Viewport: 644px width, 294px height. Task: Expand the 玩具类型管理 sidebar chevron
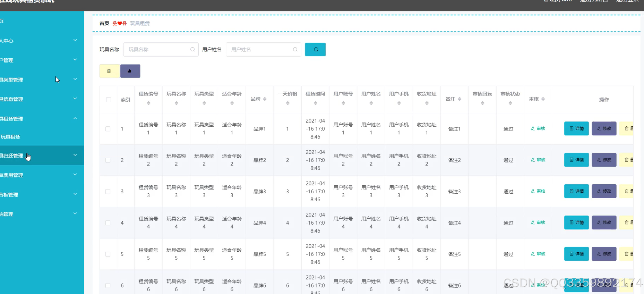pyautogui.click(x=75, y=79)
